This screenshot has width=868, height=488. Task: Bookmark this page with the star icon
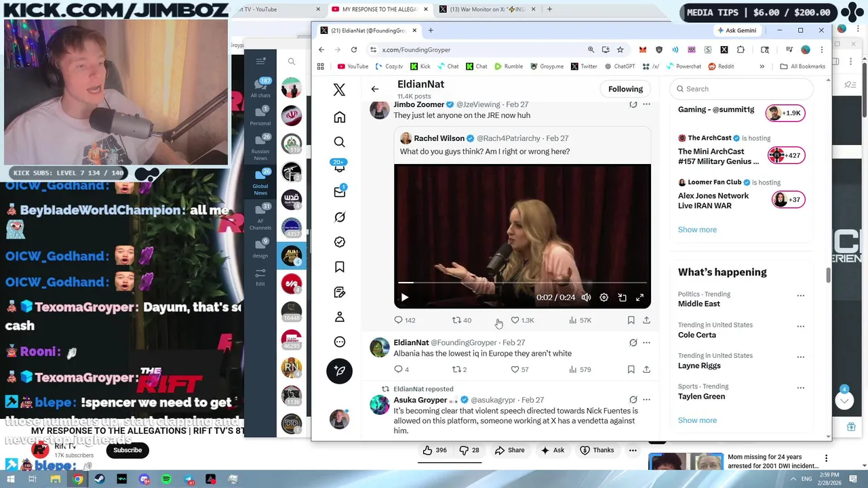click(x=620, y=49)
